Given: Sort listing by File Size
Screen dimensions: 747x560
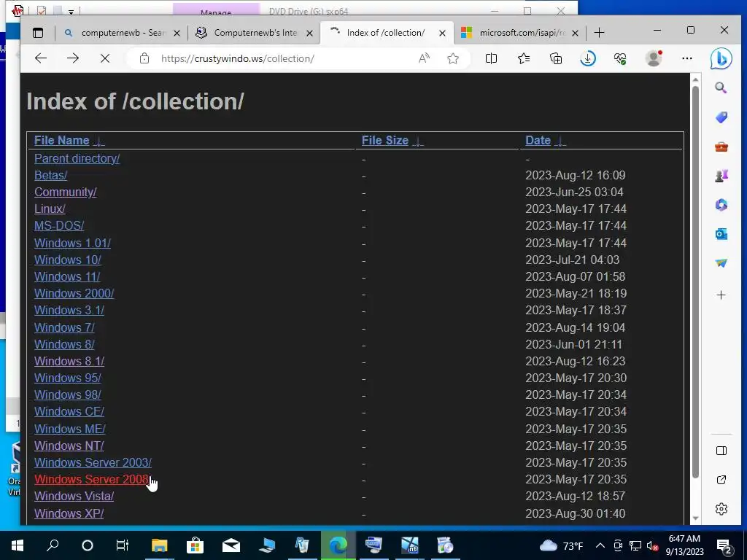Looking at the screenshot, I should click(x=385, y=141).
